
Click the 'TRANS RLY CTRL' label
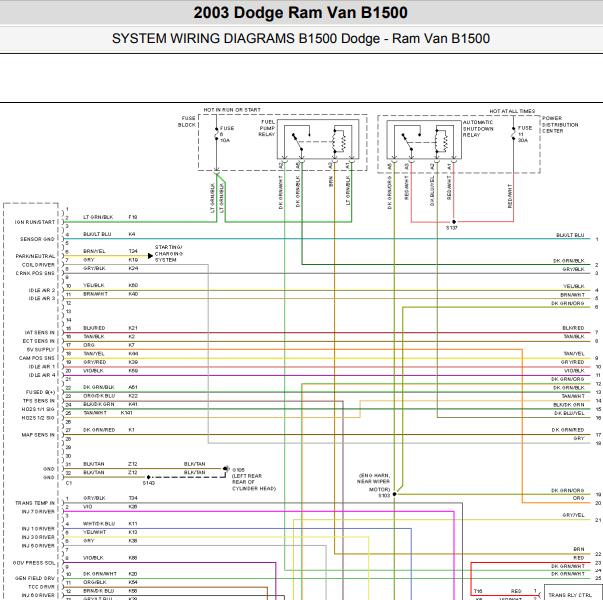tap(570, 595)
